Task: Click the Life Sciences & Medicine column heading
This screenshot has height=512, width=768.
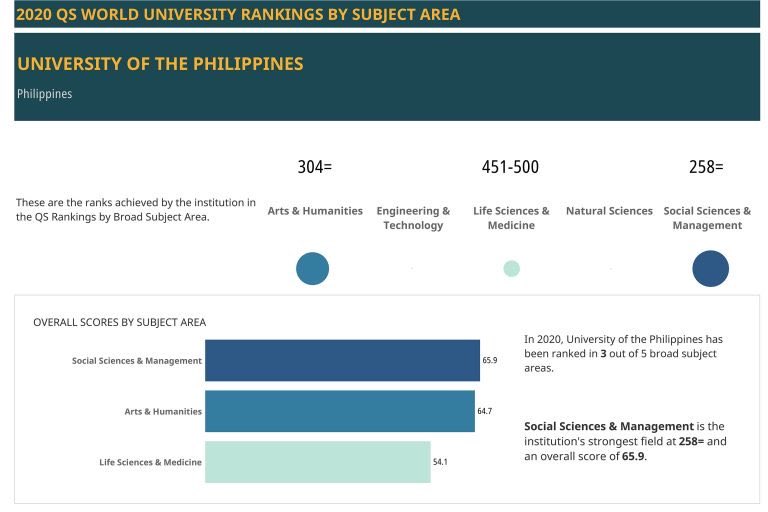Action: coord(511,218)
